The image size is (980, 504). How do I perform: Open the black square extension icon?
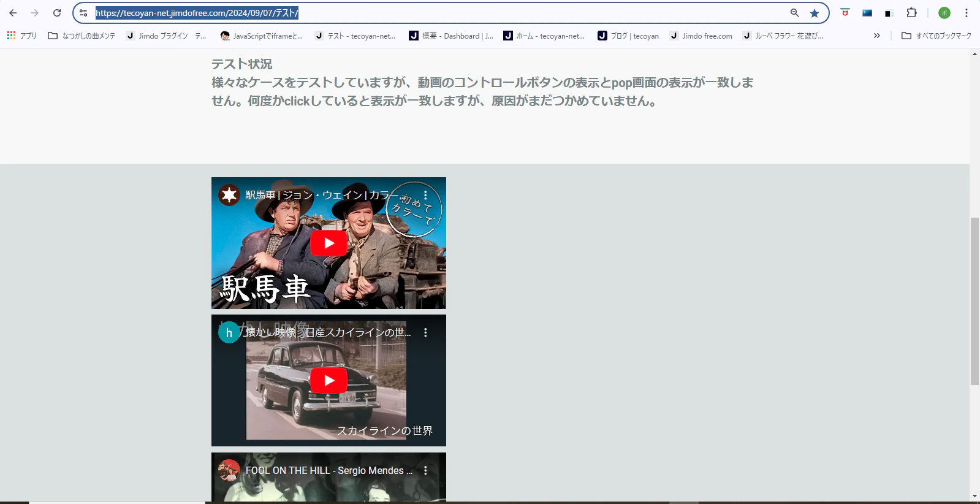click(889, 13)
